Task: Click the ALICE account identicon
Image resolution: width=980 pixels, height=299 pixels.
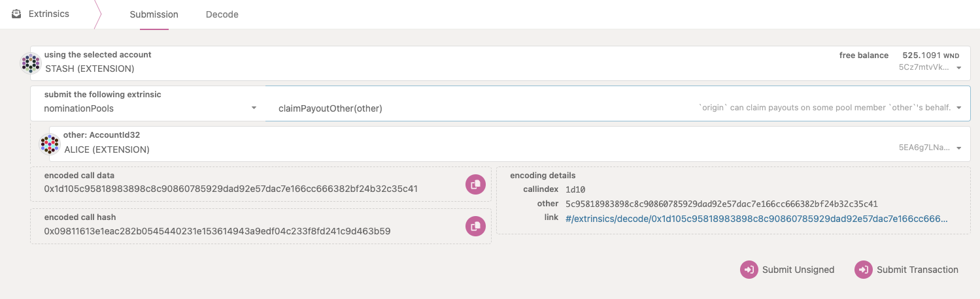Action: 50,144
